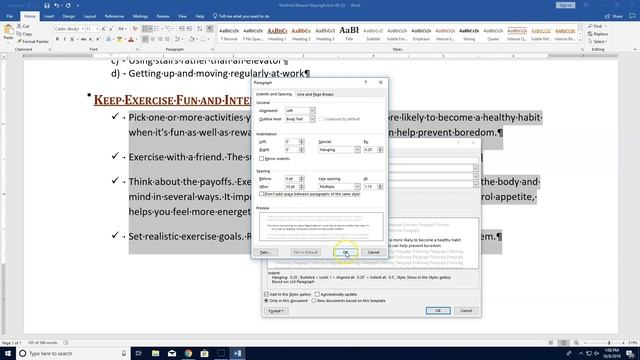Apply Bold formatting

[x=57, y=39]
